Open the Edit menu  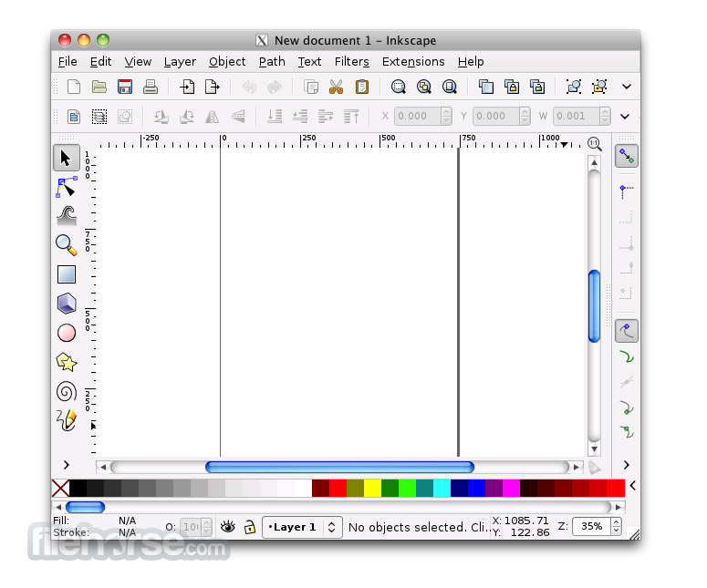click(x=100, y=61)
